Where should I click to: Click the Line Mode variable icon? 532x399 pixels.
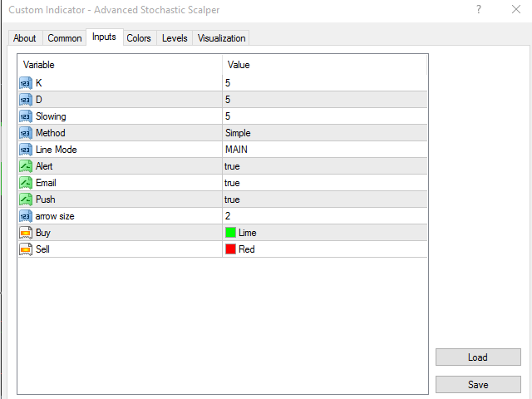coord(25,150)
